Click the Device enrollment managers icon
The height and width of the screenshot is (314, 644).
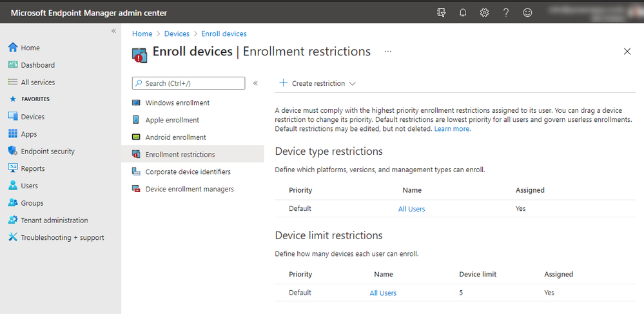click(x=136, y=189)
